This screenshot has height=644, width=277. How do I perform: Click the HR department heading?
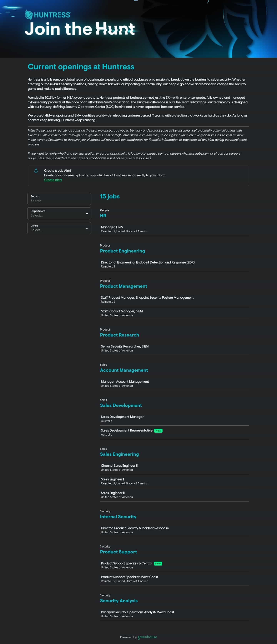103,216
